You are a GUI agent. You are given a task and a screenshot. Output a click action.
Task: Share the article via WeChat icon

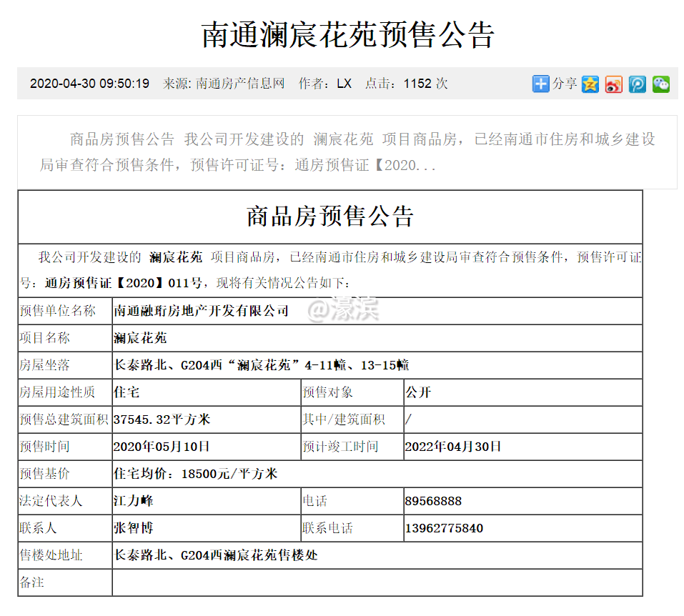coord(660,84)
